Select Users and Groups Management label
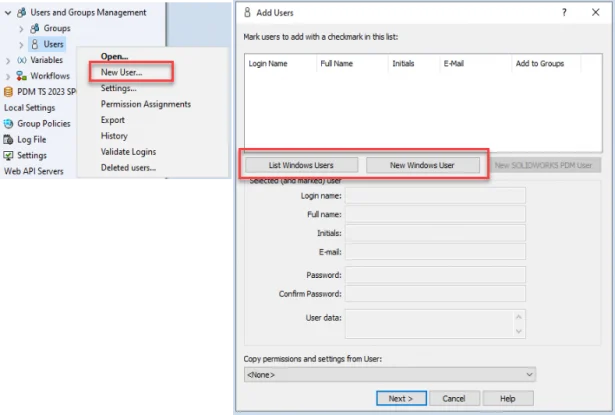Viewport: 615px width, 415px height. pyautogui.click(x=88, y=13)
